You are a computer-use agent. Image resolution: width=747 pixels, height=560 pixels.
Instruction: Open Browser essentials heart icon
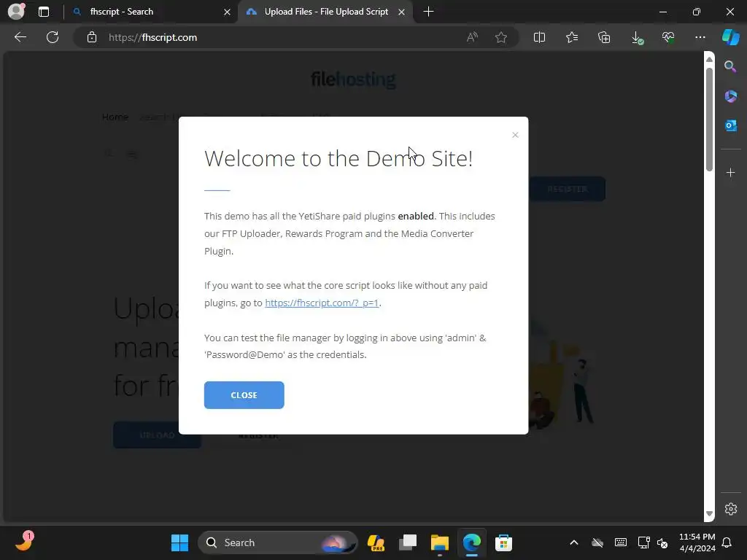(668, 37)
